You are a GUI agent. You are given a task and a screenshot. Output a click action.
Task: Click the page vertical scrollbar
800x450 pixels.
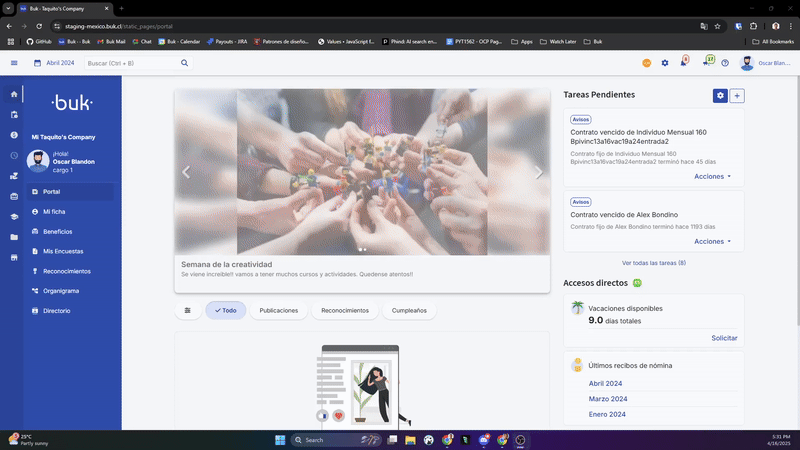pyautogui.click(x=797, y=200)
